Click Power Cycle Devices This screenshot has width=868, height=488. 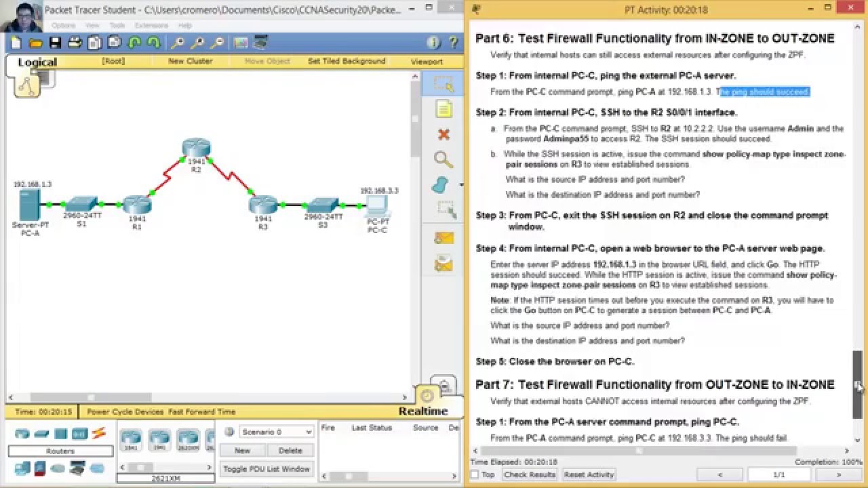point(125,411)
